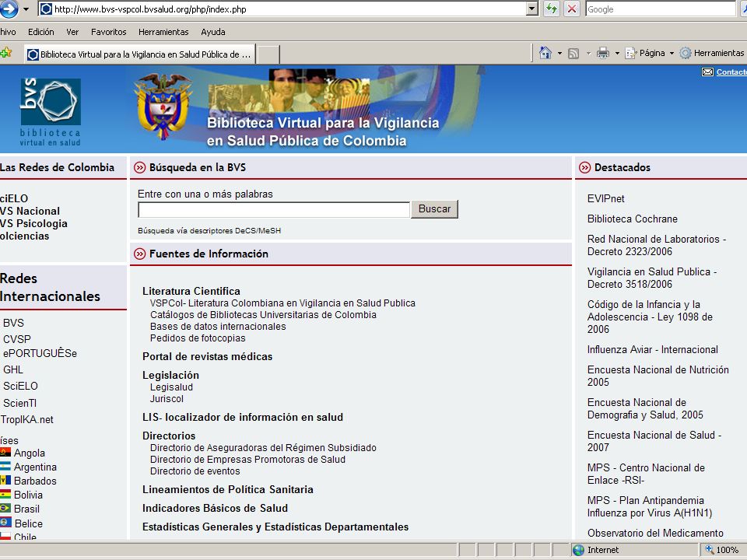The height and width of the screenshot is (560, 747).
Task: Click the Bolivia flag icon
Action: 5,494
